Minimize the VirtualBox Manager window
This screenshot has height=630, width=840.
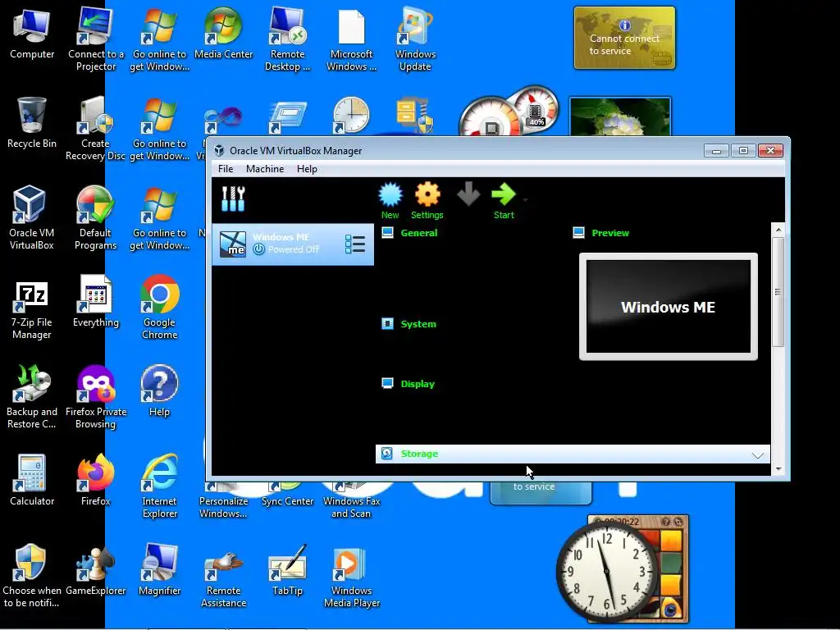point(716,151)
